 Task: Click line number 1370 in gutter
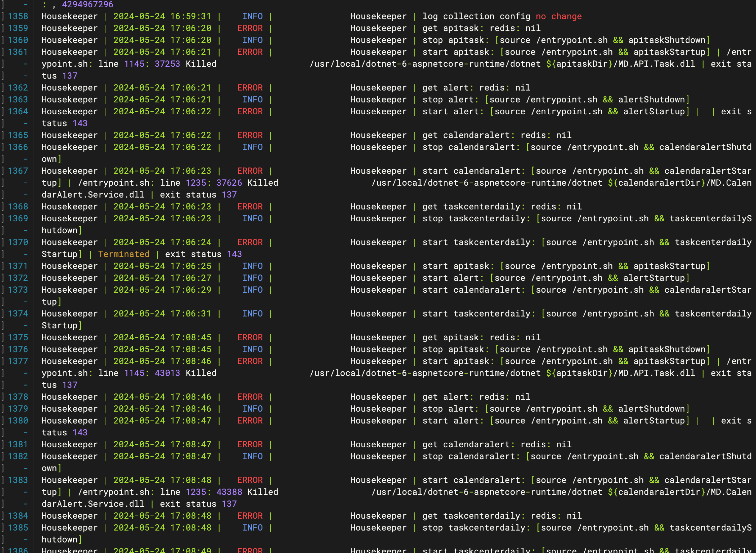(x=18, y=242)
